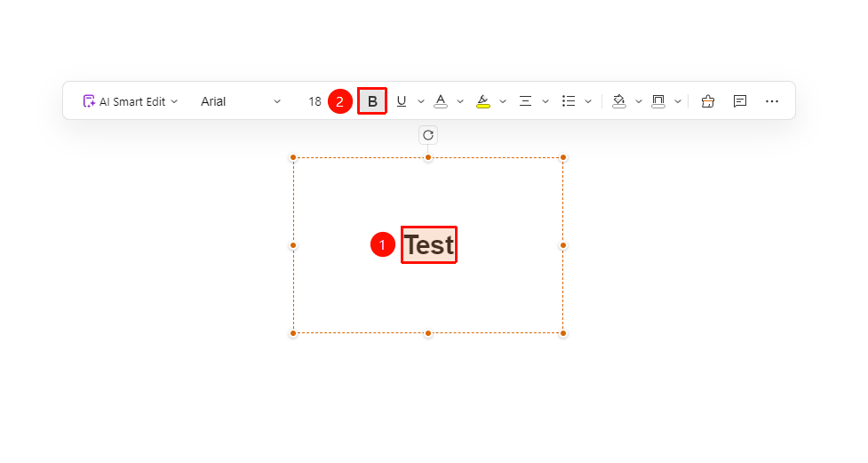Expand the shape fill options arrow
This screenshot has height=463, width=868.
[638, 101]
